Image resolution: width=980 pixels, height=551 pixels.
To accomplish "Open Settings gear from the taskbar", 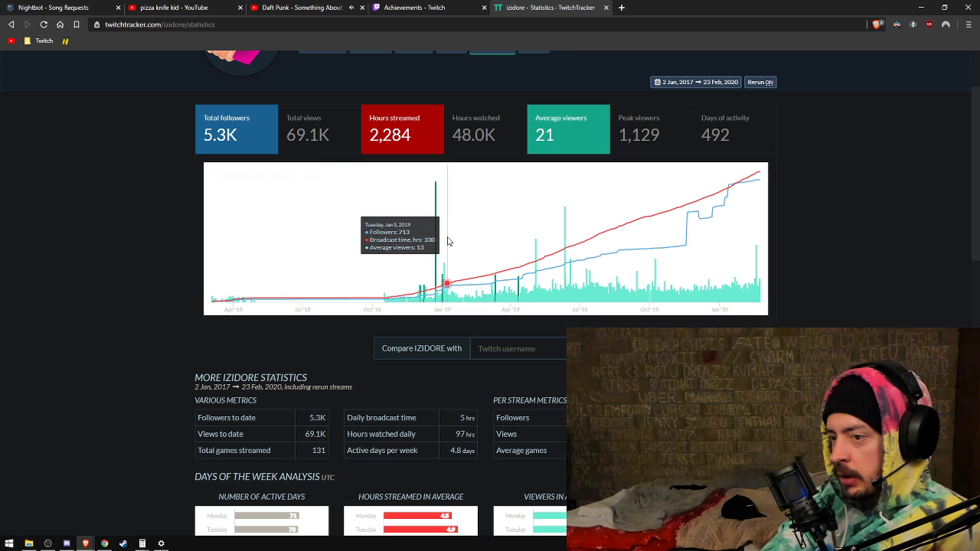I will 161,543.
